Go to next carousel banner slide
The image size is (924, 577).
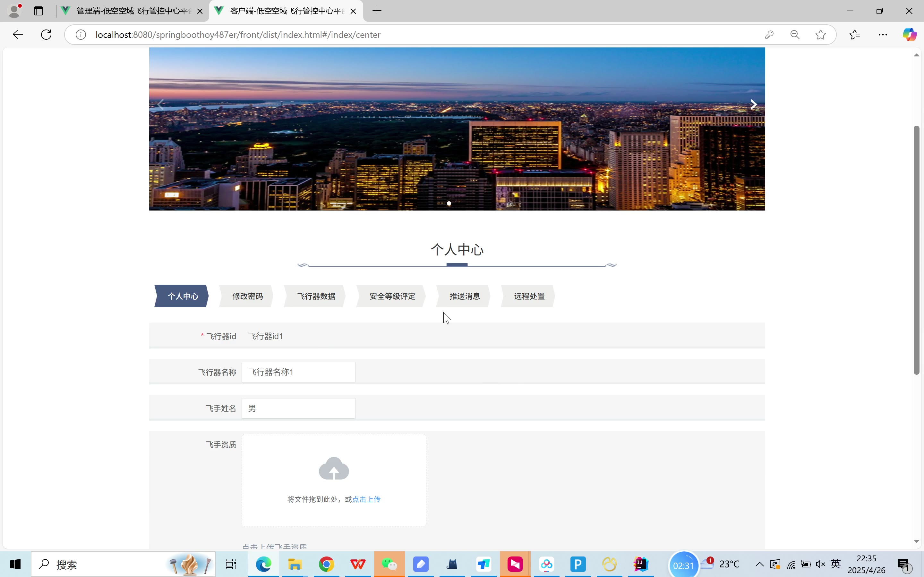coord(753,105)
